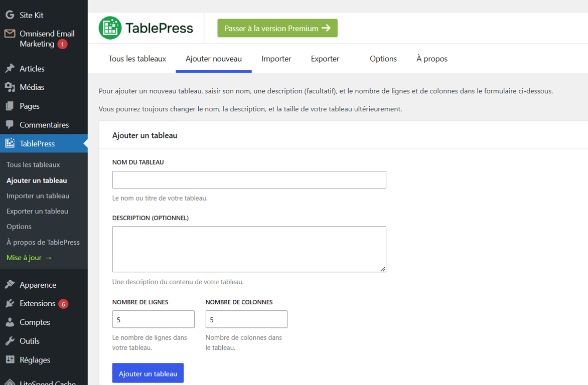Click the Extensions update badge 6

(x=63, y=304)
